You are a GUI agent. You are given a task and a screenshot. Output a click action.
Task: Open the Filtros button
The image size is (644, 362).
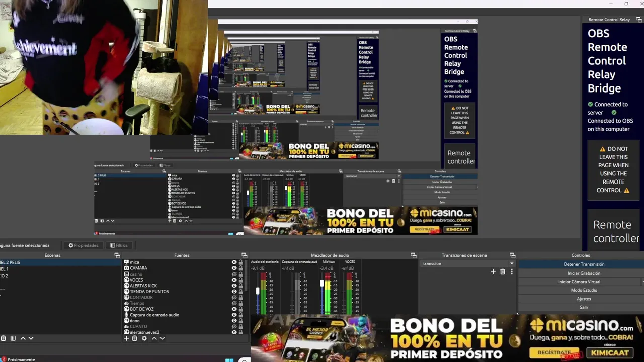(x=119, y=245)
